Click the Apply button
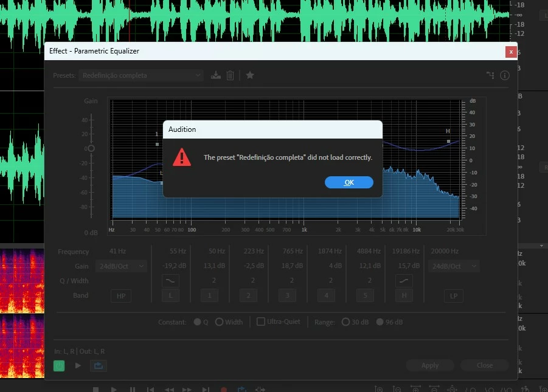Screen dimensions: 548x392 point(430,365)
